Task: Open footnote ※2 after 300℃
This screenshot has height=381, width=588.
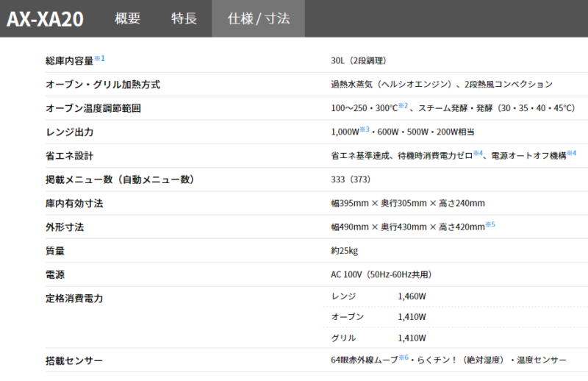Action: 403,106
